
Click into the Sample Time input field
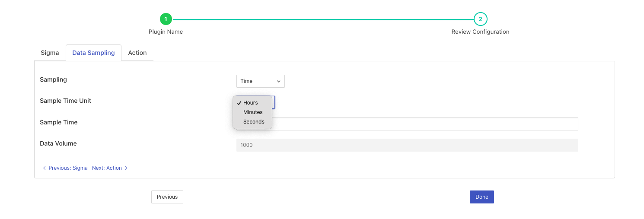(x=424, y=124)
